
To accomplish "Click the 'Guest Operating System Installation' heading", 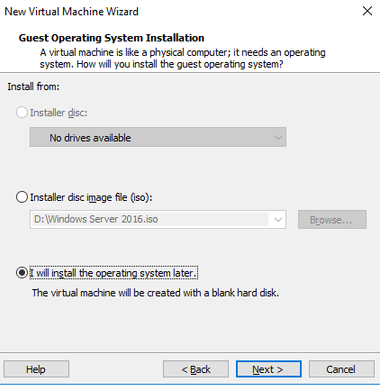I will 111,38.
